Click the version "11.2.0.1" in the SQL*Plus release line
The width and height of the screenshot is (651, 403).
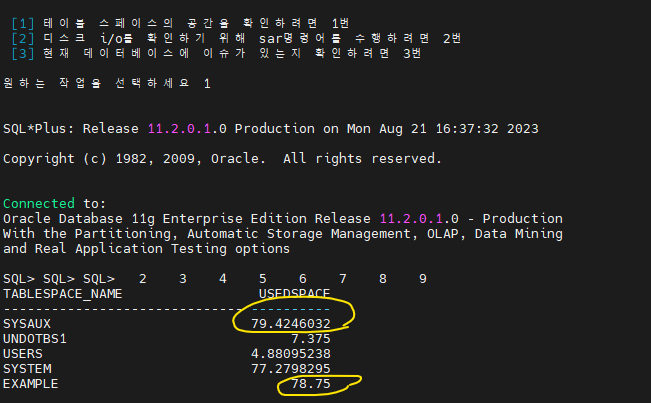(x=179, y=129)
